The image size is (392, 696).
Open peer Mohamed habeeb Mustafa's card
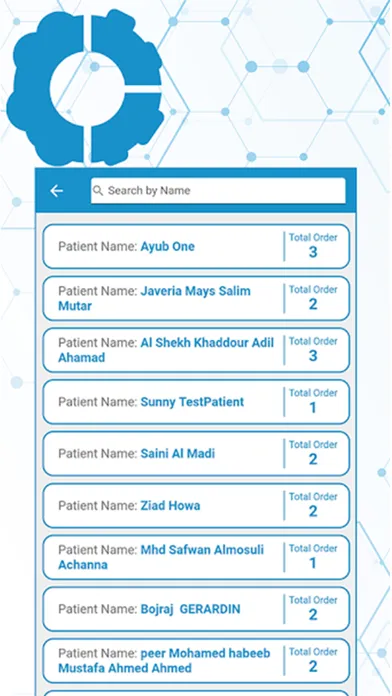click(196, 660)
